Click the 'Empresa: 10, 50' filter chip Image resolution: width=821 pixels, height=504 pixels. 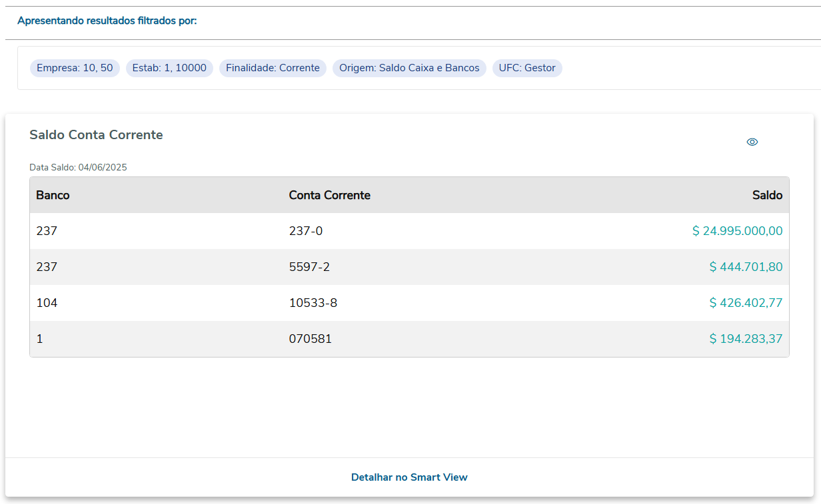click(75, 68)
